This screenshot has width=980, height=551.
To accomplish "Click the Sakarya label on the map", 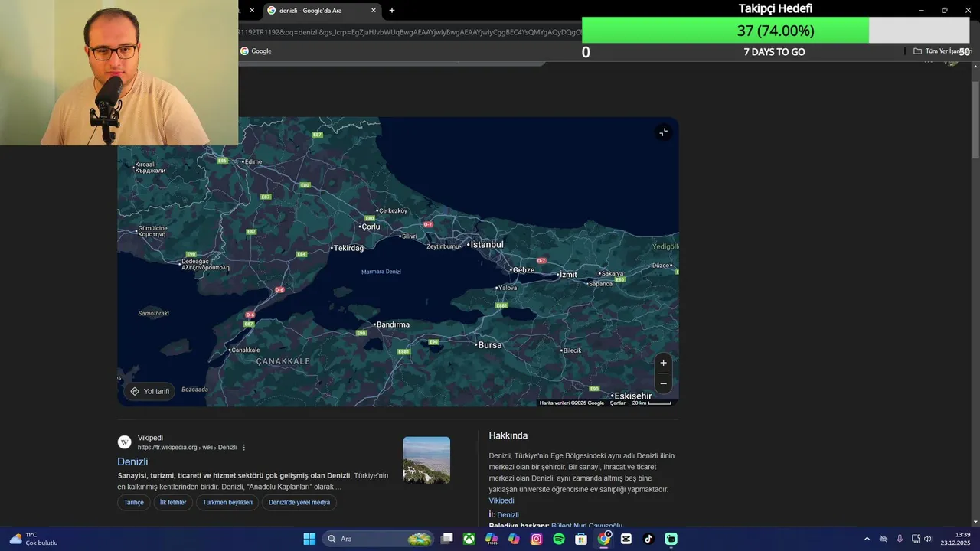I will (612, 273).
